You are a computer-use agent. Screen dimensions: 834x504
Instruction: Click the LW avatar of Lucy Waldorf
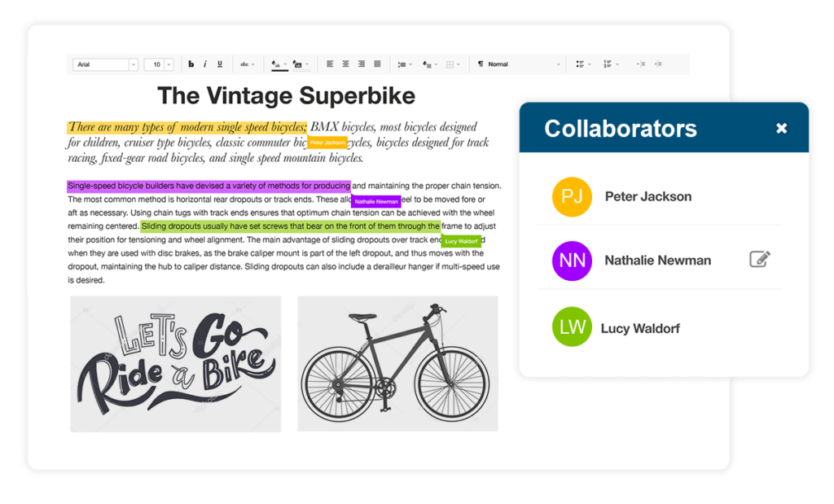(x=572, y=327)
